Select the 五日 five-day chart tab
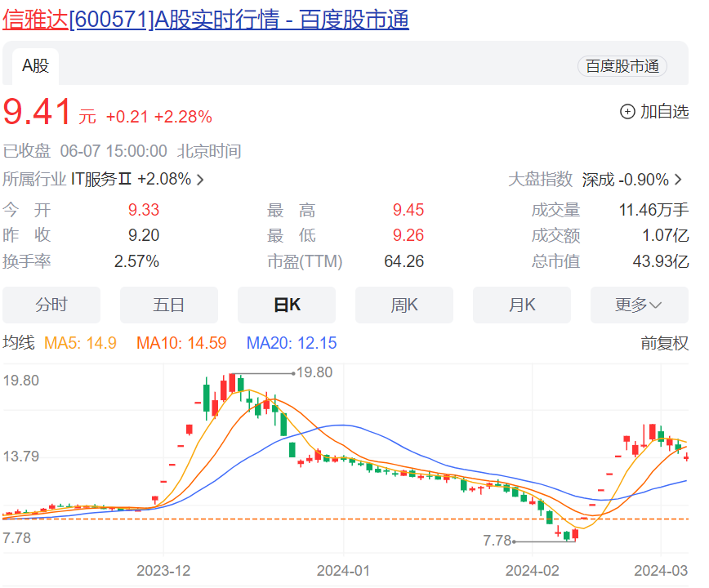Screen dimensions: 709x588 pyautogui.click(x=169, y=304)
